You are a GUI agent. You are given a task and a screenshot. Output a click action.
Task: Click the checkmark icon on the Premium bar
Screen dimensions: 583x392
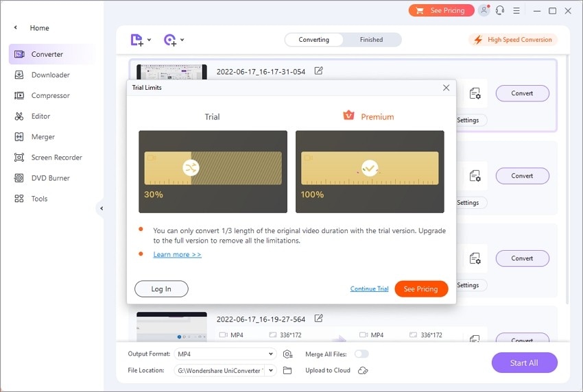pyautogui.click(x=370, y=168)
